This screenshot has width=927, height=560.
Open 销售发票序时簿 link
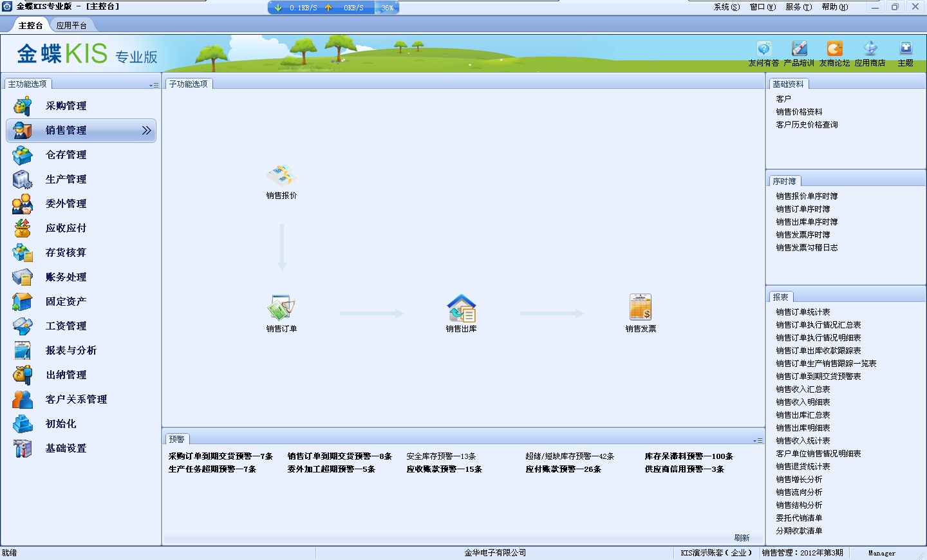[x=803, y=235]
